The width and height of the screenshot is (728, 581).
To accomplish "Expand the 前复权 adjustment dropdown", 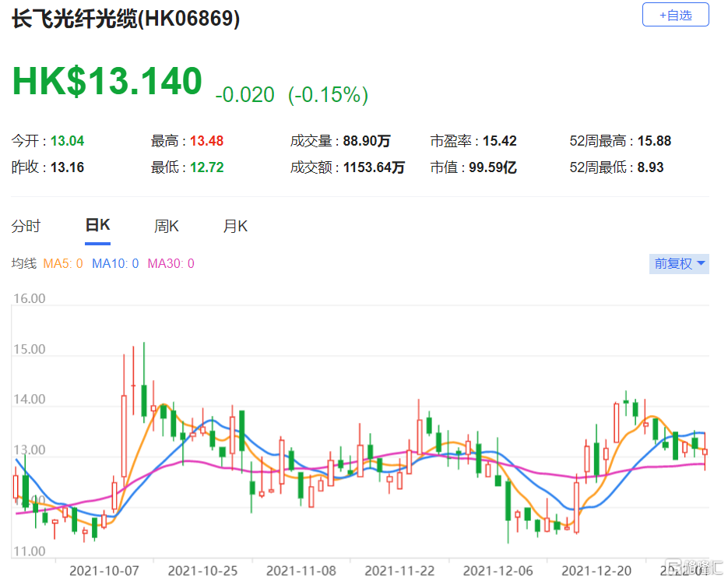I will click(x=679, y=264).
